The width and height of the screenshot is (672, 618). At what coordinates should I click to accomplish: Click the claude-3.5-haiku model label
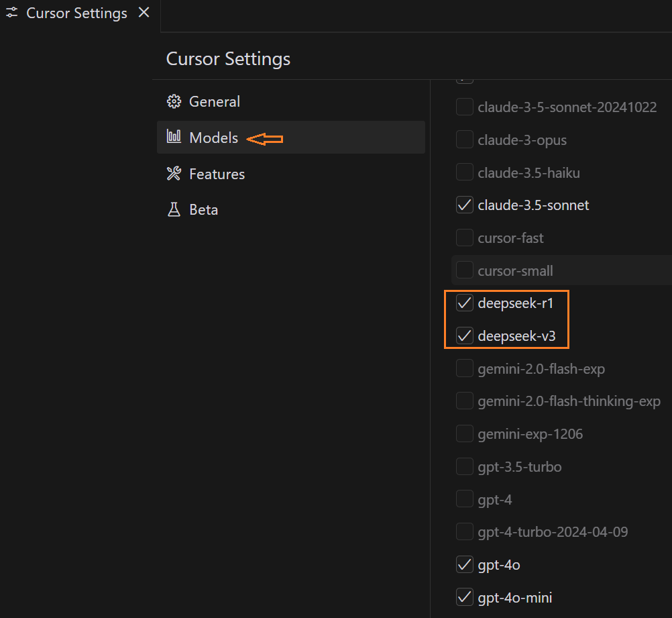[x=529, y=173]
